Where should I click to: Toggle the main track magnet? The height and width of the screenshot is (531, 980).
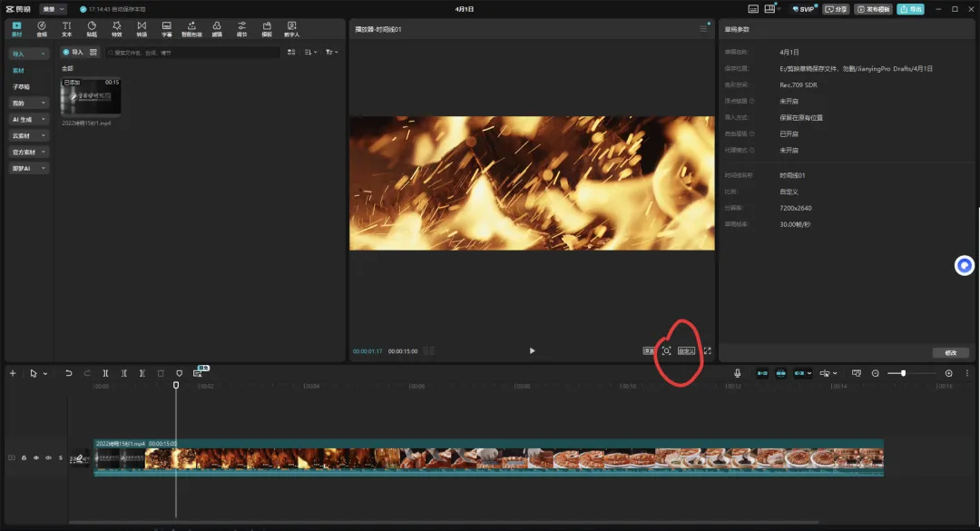coord(762,373)
